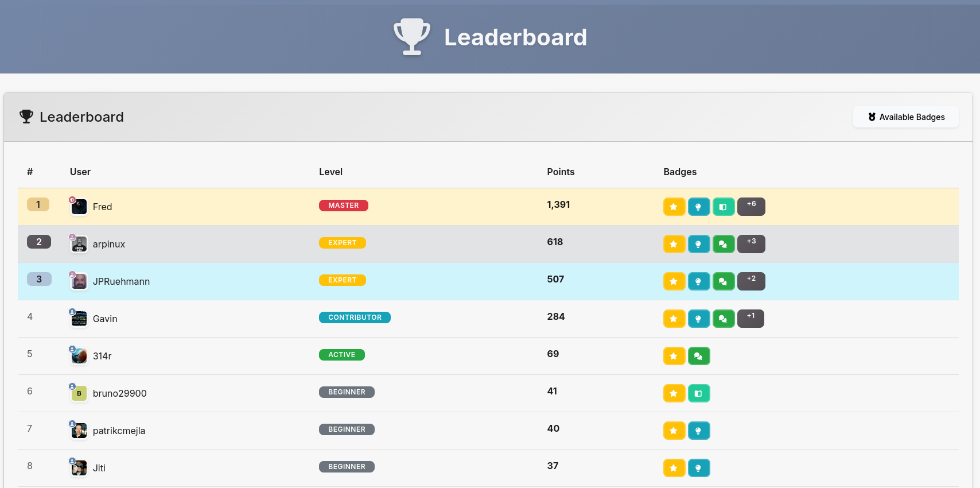Expand Fred's +6 additional badges
980x488 pixels.
[751, 207]
